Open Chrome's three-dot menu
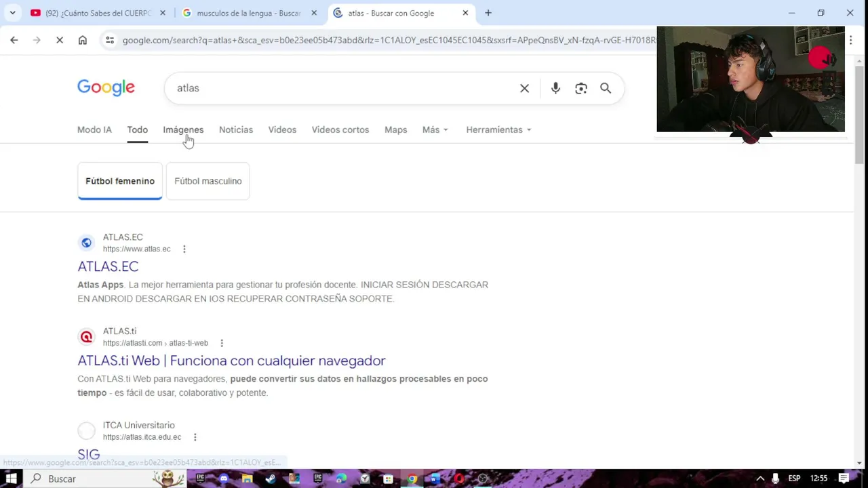This screenshot has width=868, height=488. tap(850, 40)
